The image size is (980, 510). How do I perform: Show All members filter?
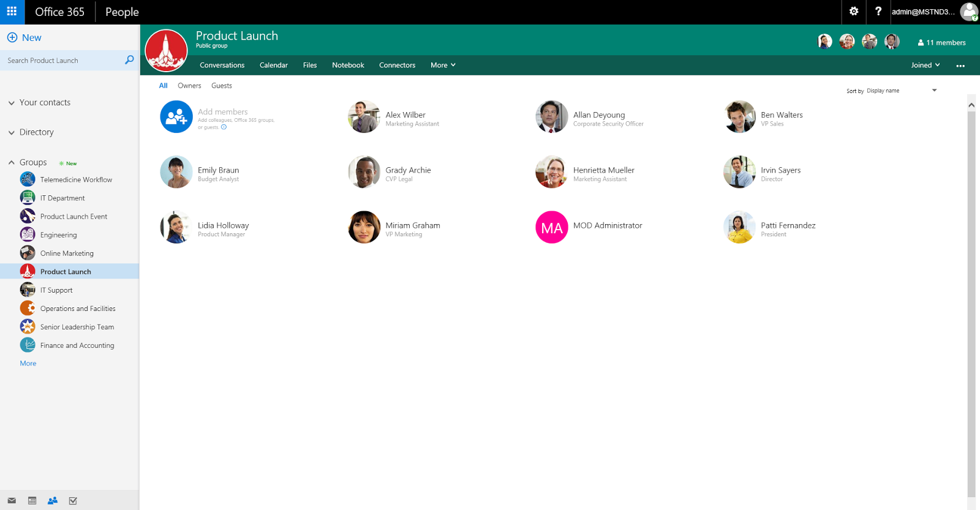coord(163,86)
